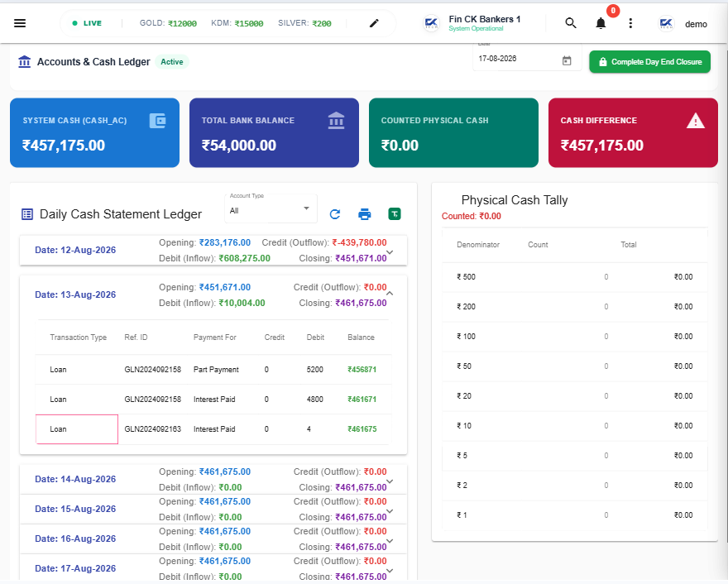Image resolution: width=728 pixels, height=584 pixels.
Task: Export ledger with the green spreadsheet icon
Action: [x=394, y=214]
